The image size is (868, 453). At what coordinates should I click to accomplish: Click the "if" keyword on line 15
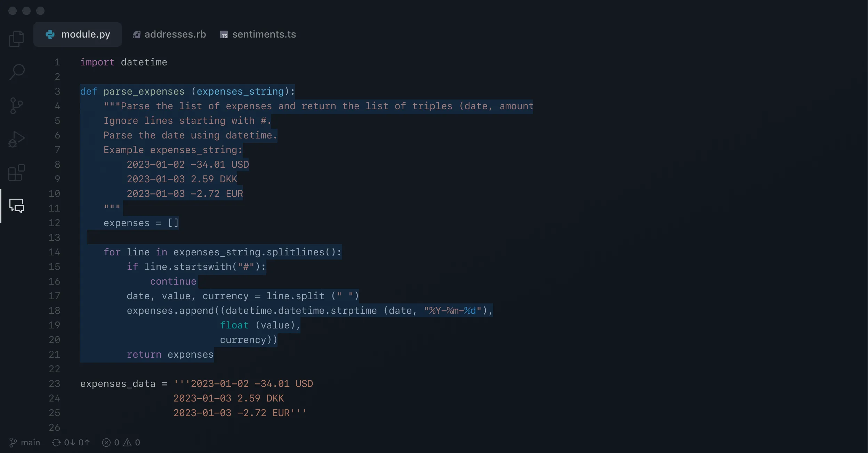coord(132,267)
